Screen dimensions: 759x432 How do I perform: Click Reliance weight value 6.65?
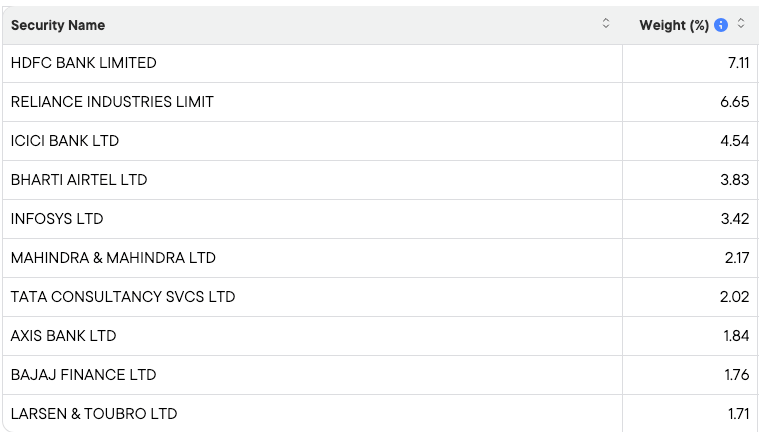[x=734, y=102]
